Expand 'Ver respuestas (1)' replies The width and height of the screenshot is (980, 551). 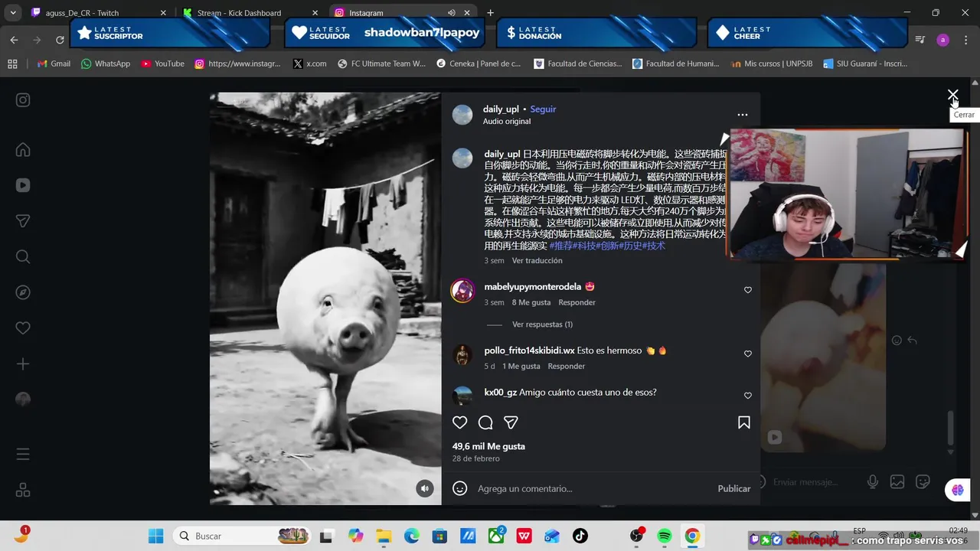(x=542, y=324)
